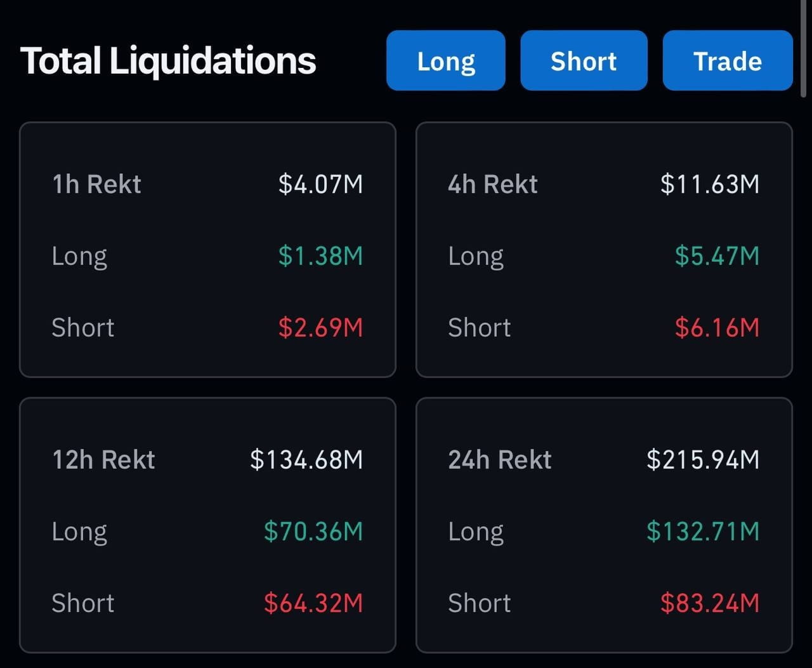Image resolution: width=812 pixels, height=668 pixels.
Task: Click the Total Liquidations heading
Action: click(x=169, y=60)
